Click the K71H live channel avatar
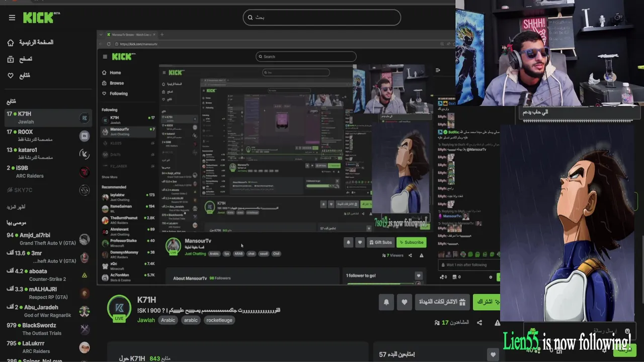 coord(119,308)
